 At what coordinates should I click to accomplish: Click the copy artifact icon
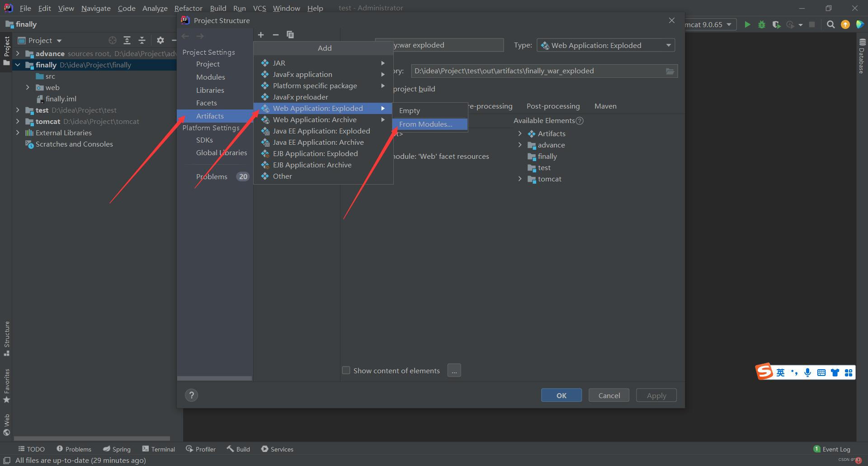tap(290, 35)
